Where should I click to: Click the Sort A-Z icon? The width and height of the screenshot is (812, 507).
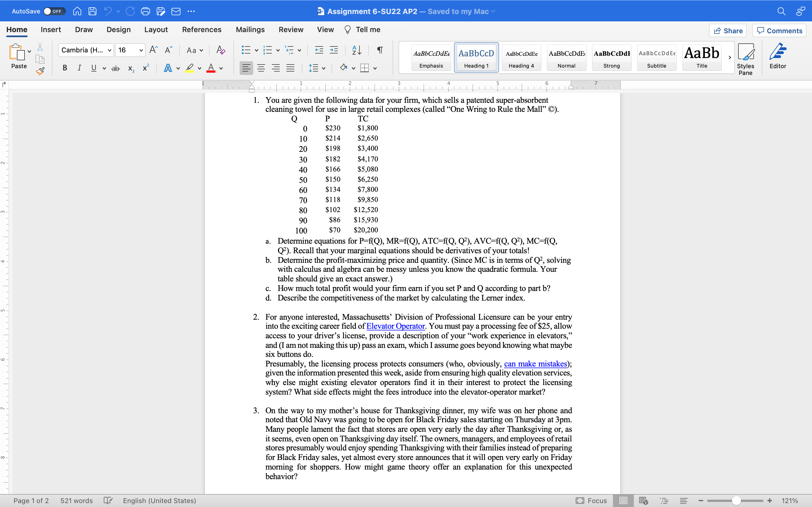(356, 50)
